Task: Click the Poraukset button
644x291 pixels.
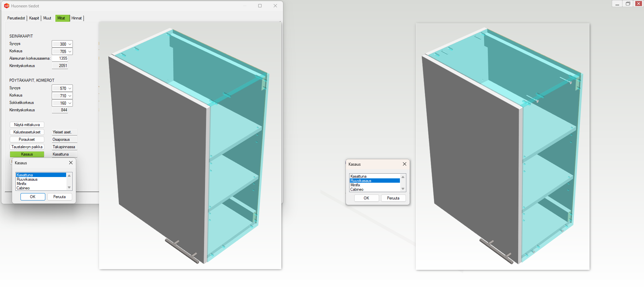Action: click(x=27, y=139)
